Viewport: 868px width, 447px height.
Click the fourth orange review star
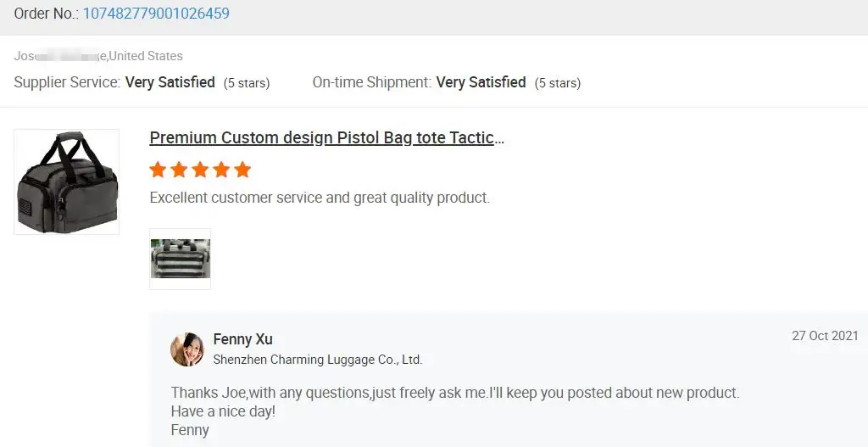[x=221, y=170]
